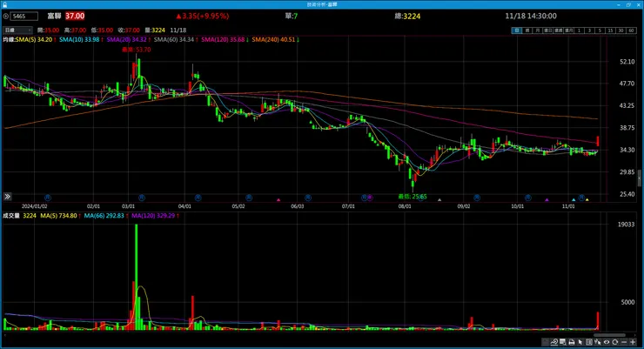Click the SMA(120) 35.68 legend label
This screenshot has width=644, height=349.
(x=223, y=39)
